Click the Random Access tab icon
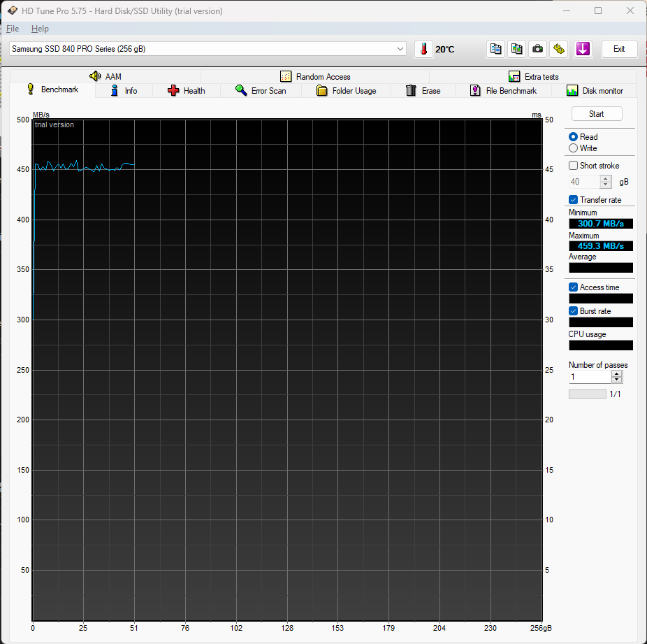This screenshot has width=647, height=644. coord(286,76)
